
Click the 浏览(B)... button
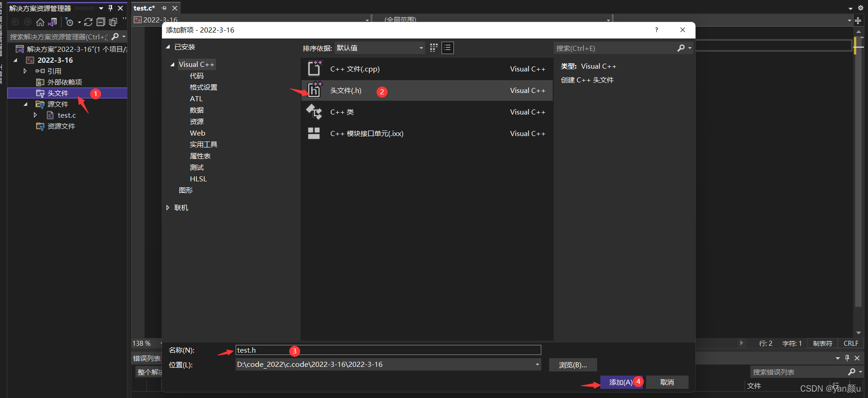573,365
